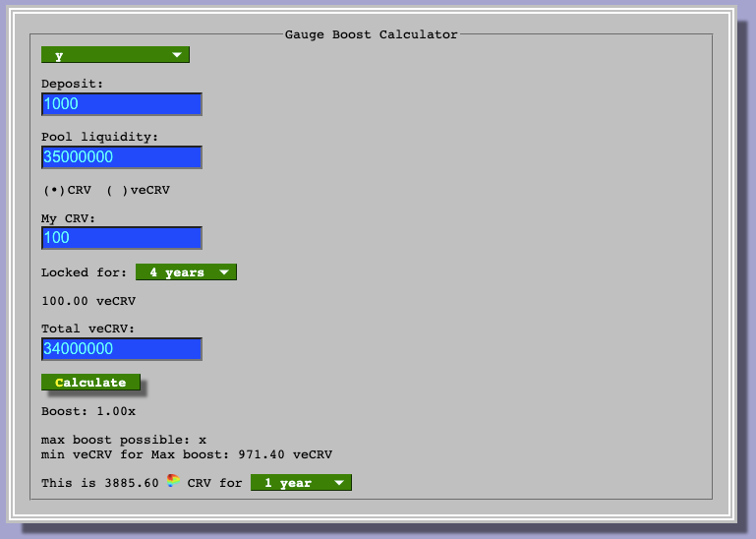Click the Calculate button
The image size is (756, 539).
90,383
